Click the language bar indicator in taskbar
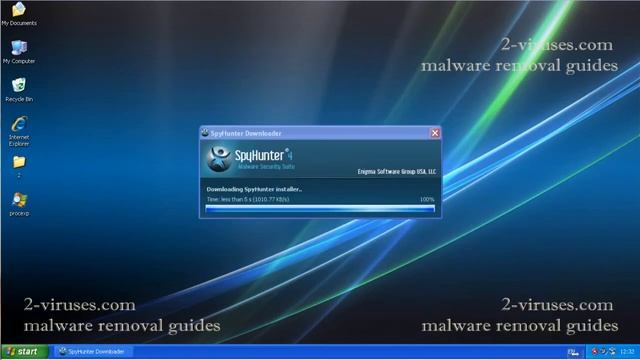The height and width of the screenshot is (360, 640). pos(573,352)
